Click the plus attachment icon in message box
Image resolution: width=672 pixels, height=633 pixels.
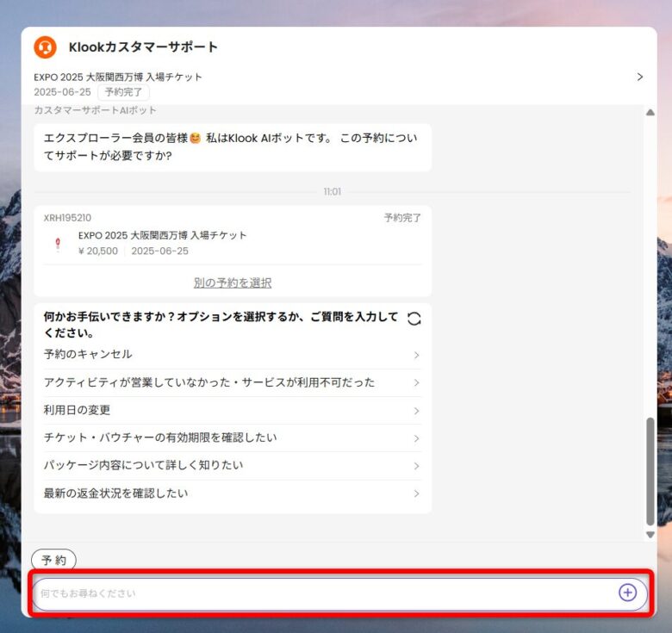[627, 593]
